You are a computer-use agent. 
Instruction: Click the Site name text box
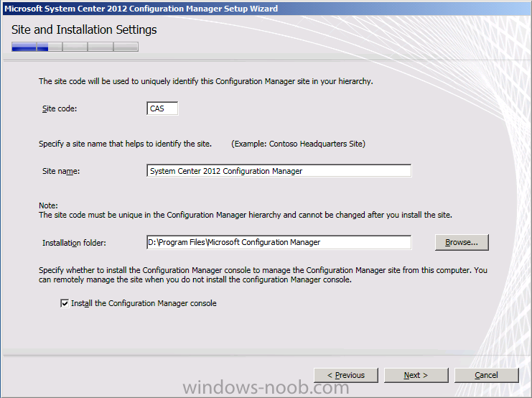(x=279, y=171)
